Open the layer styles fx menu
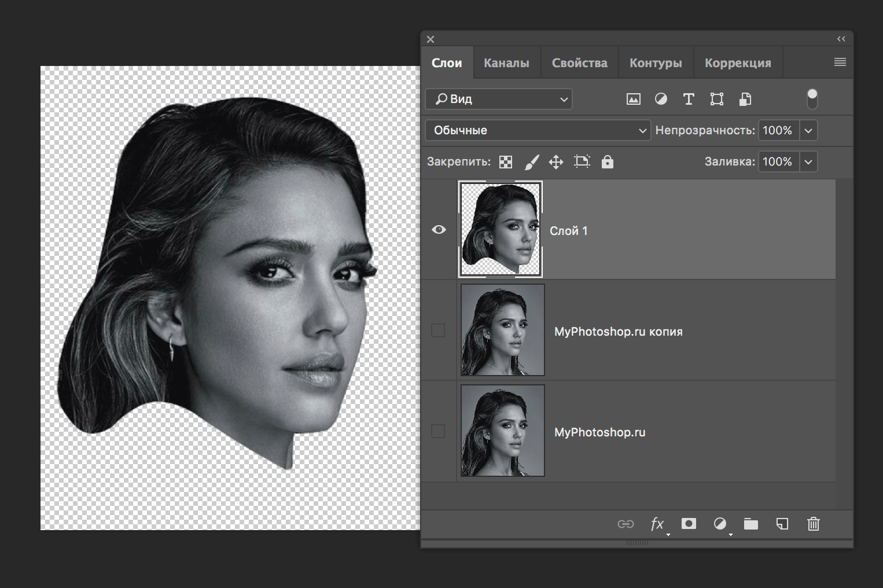This screenshot has height=588, width=883. tap(657, 524)
